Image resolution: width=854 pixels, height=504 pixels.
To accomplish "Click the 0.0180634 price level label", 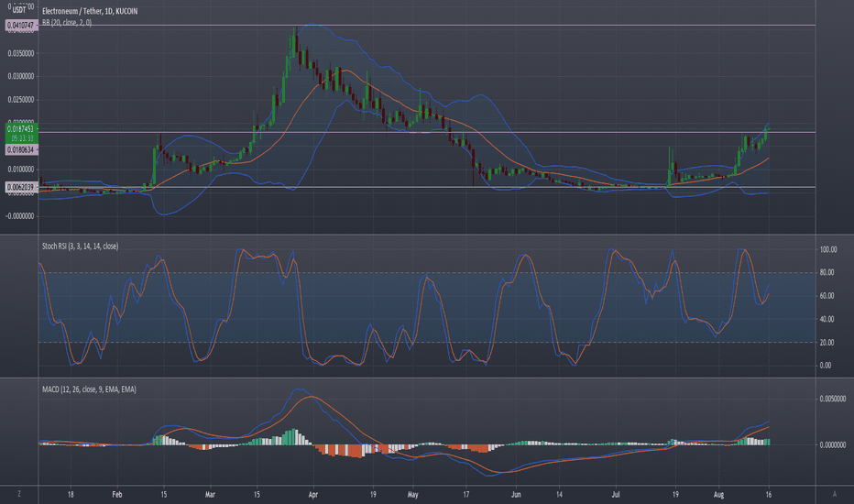I will pyautogui.click(x=21, y=150).
